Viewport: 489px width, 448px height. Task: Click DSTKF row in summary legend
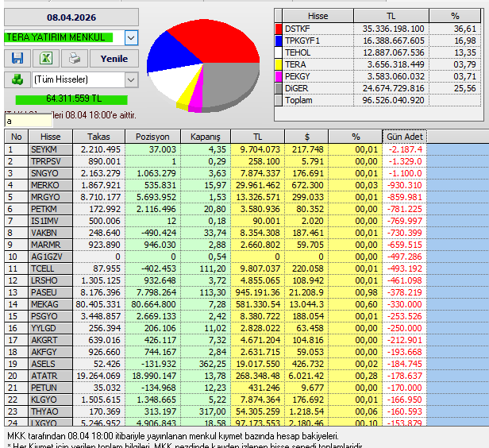coord(378,29)
